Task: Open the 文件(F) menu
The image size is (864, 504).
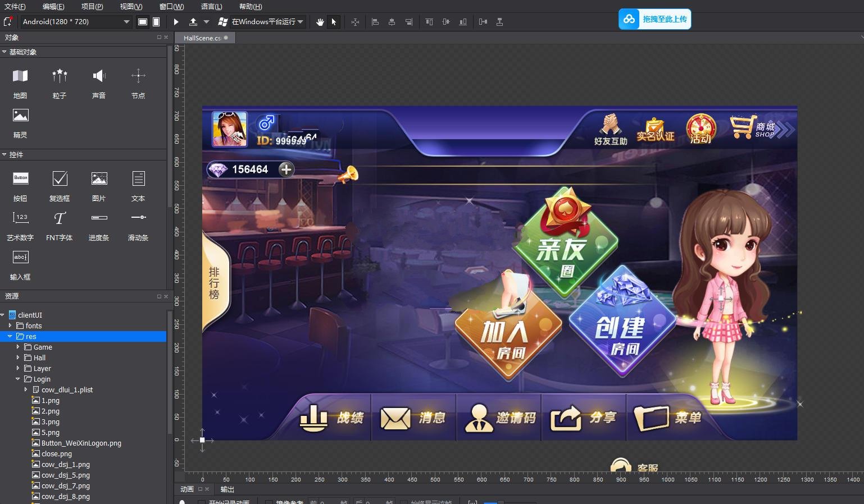Action: click(x=15, y=7)
